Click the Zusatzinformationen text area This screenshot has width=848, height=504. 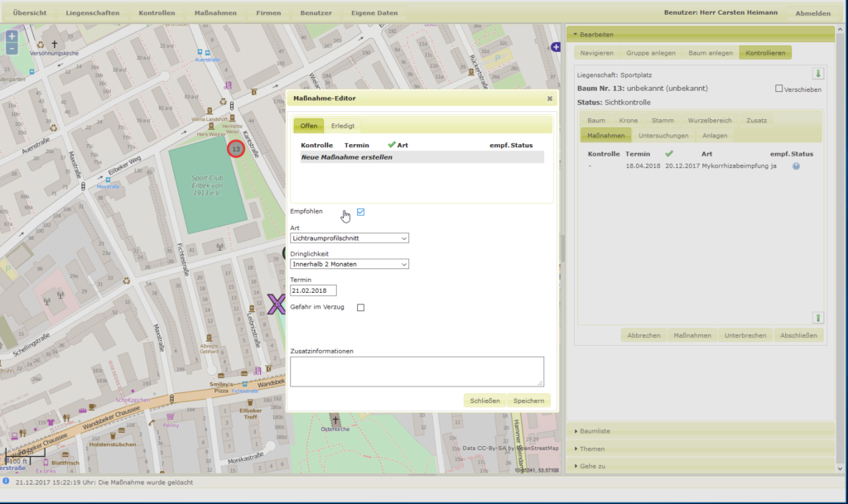pyautogui.click(x=417, y=371)
